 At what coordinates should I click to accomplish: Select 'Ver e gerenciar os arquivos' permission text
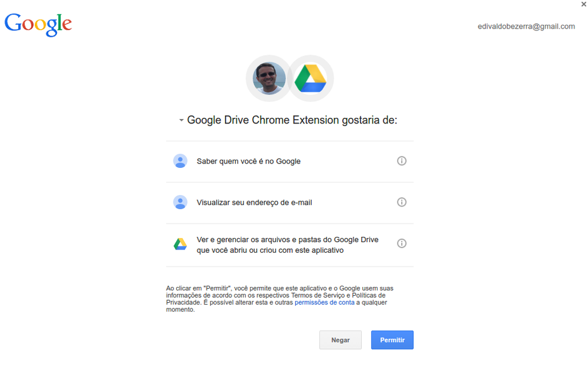click(x=288, y=244)
